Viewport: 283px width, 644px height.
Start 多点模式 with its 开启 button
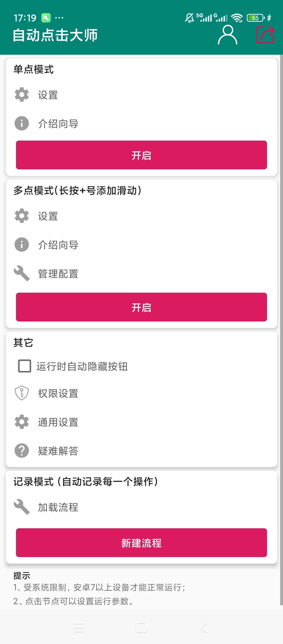click(141, 307)
